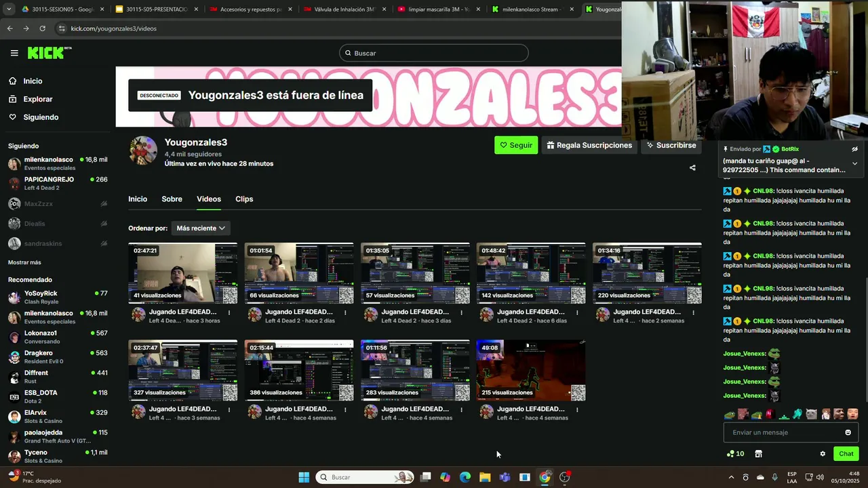
Task: Click the green Seguir button
Action: coord(516,145)
